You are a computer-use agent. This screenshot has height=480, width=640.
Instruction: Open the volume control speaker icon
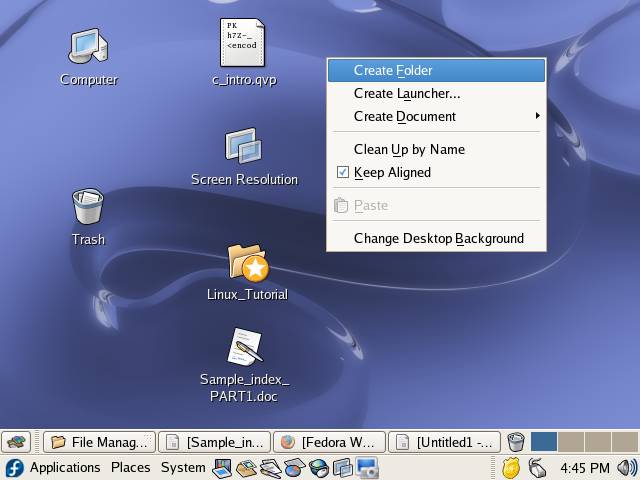pyautogui.click(x=626, y=467)
